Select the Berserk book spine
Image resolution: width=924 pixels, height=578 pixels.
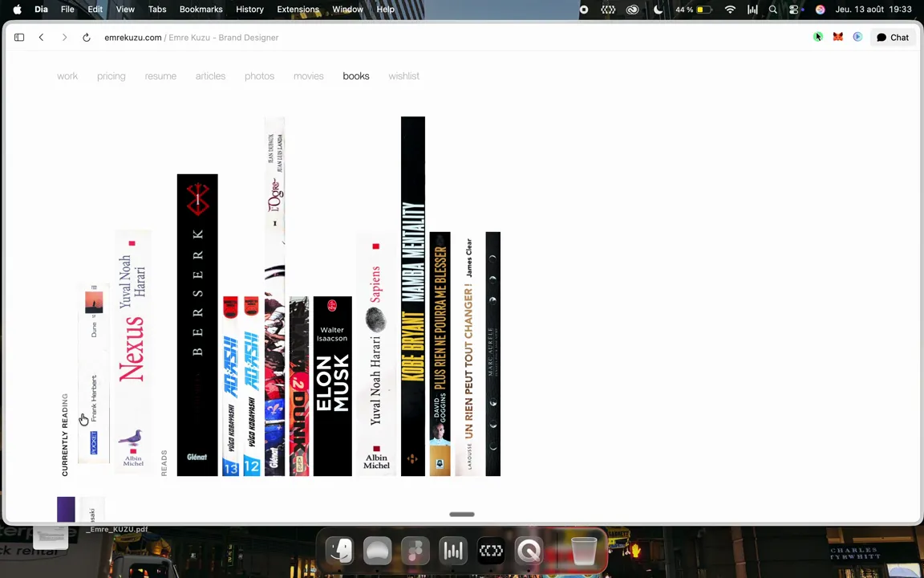pos(197,325)
